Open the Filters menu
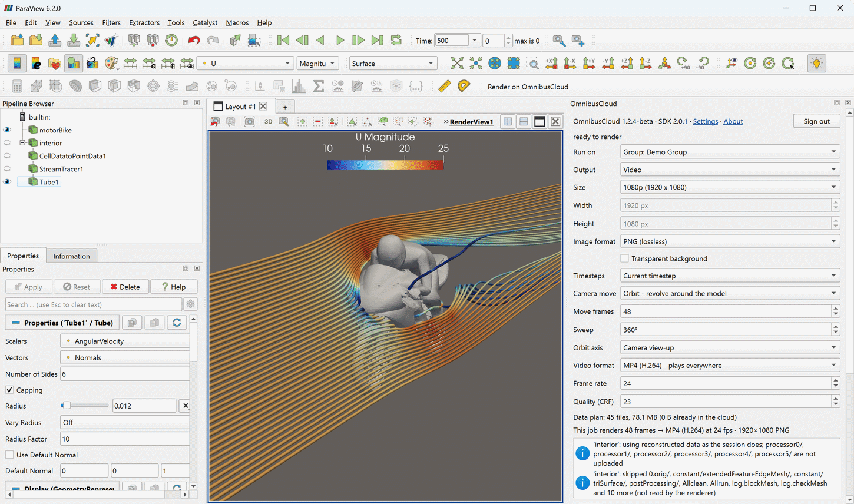The image size is (854, 504). click(x=111, y=22)
